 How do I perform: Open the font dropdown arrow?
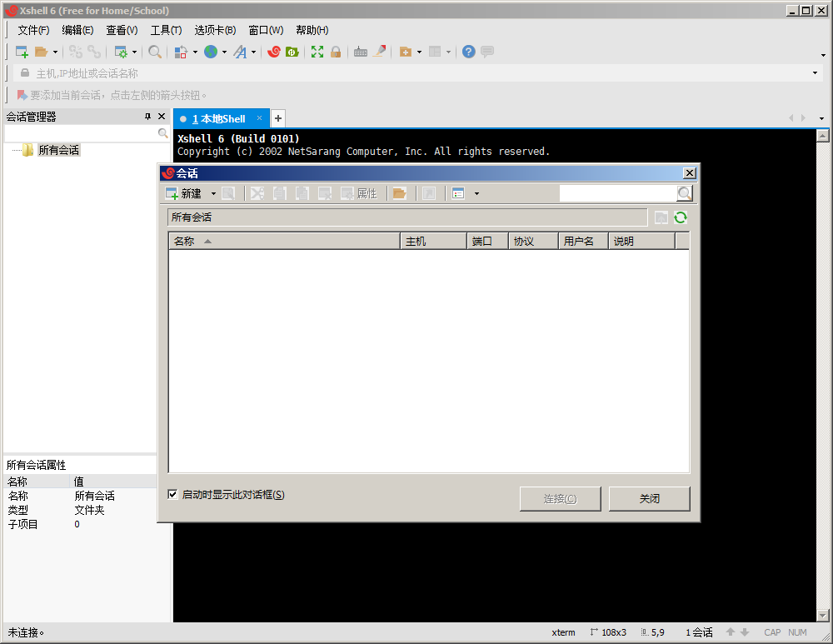pyautogui.click(x=253, y=52)
